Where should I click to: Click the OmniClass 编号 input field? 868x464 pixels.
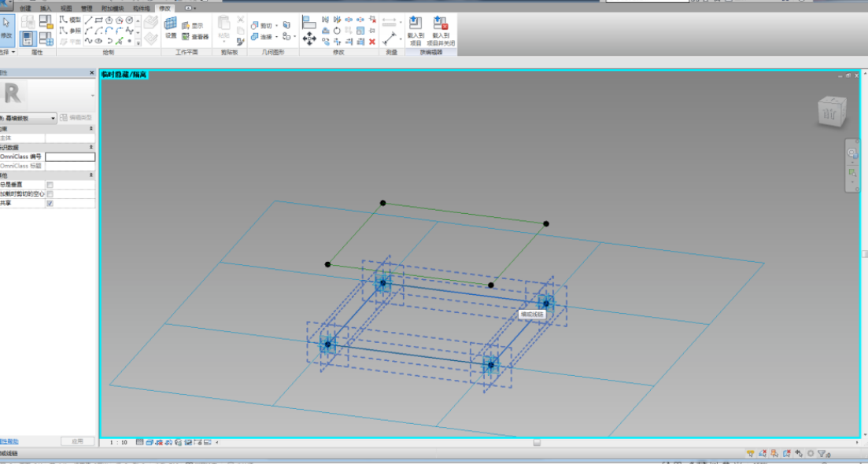tap(70, 157)
